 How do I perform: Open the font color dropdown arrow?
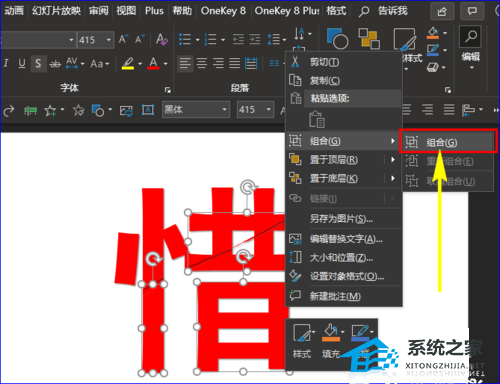166,63
